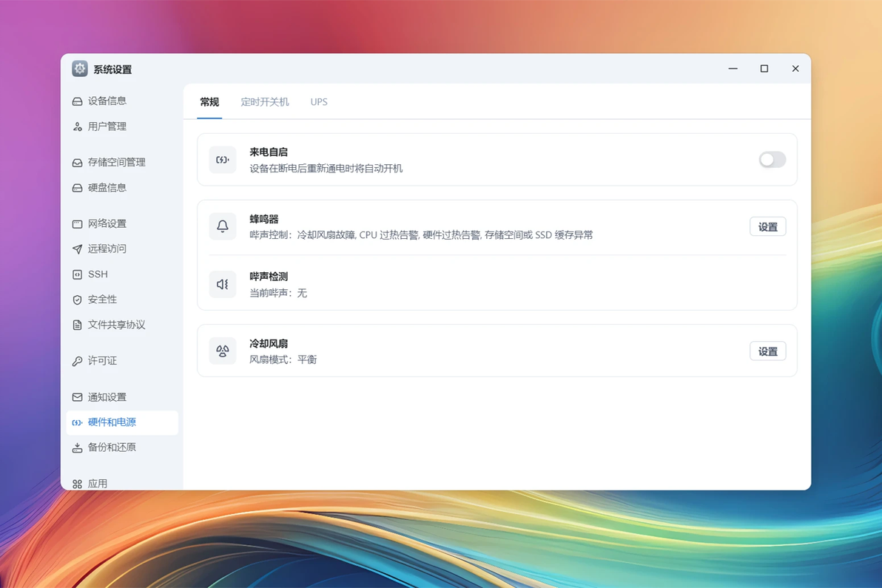Open 蜂鸣器 设置 button
The width and height of the screenshot is (882, 588).
768,226
